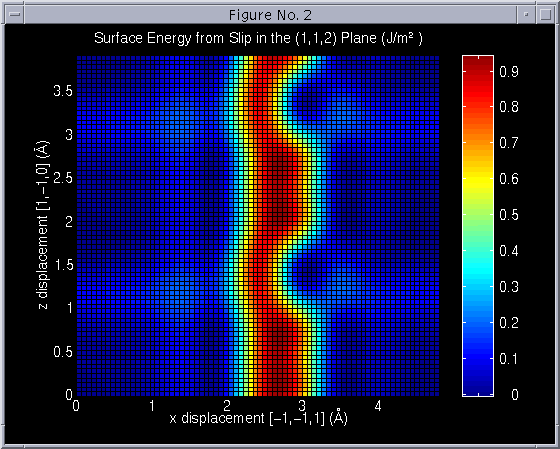Pick the dark red top of the colorbar

[478, 62]
